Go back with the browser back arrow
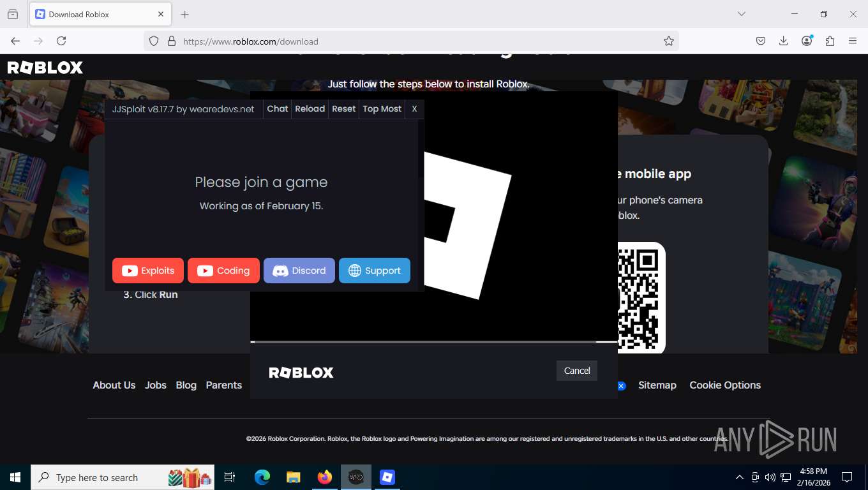 15,41
